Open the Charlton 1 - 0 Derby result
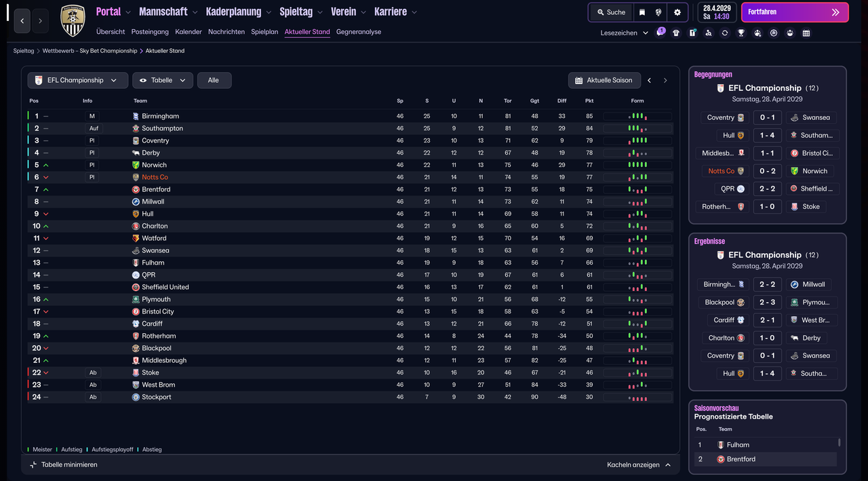 (768, 338)
